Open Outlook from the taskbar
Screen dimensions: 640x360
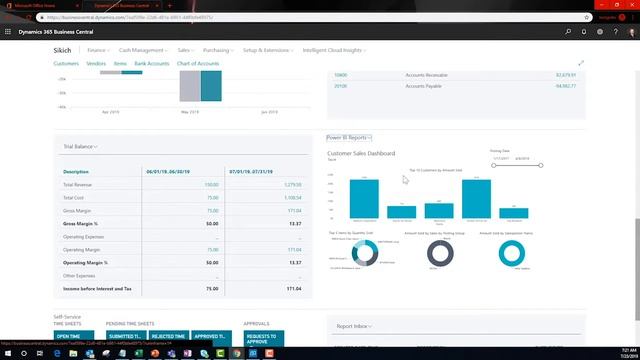pyautogui.click(x=90, y=353)
